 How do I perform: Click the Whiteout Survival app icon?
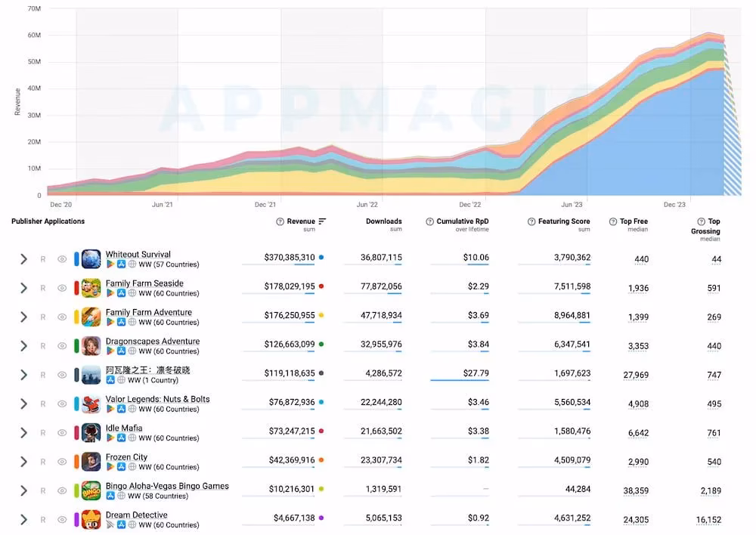pos(91,259)
